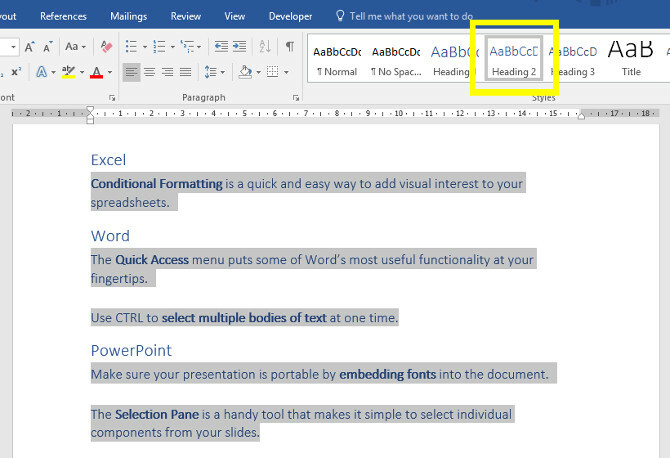Apply the Heading 1 style
The width and height of the screenshot is (670, 458).
tap(453, 61)
